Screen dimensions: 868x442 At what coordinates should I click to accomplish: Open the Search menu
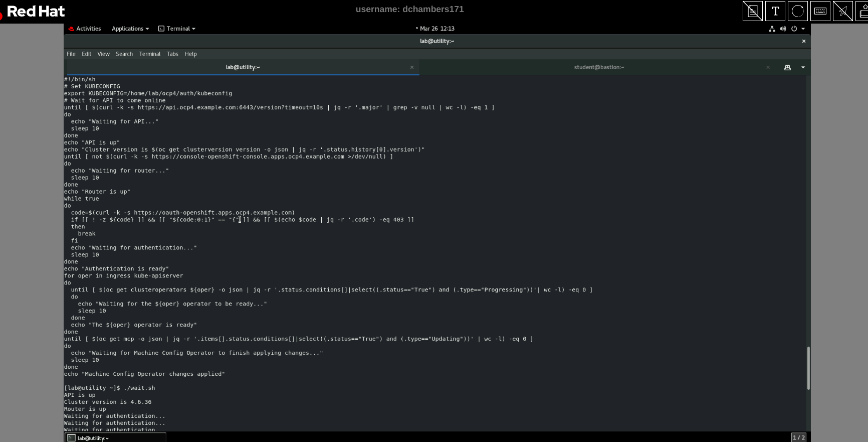pyautogui.click(x=124, y=54)
